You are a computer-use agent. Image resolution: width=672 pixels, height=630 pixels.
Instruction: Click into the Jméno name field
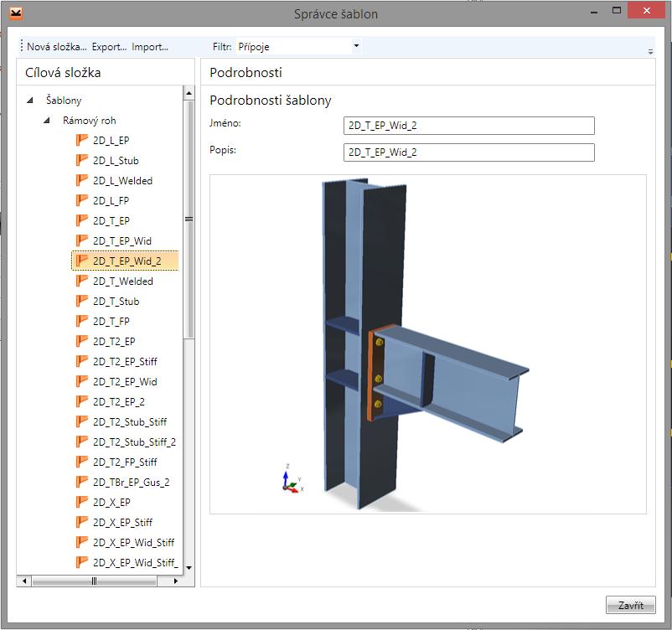tap(469, 126)
